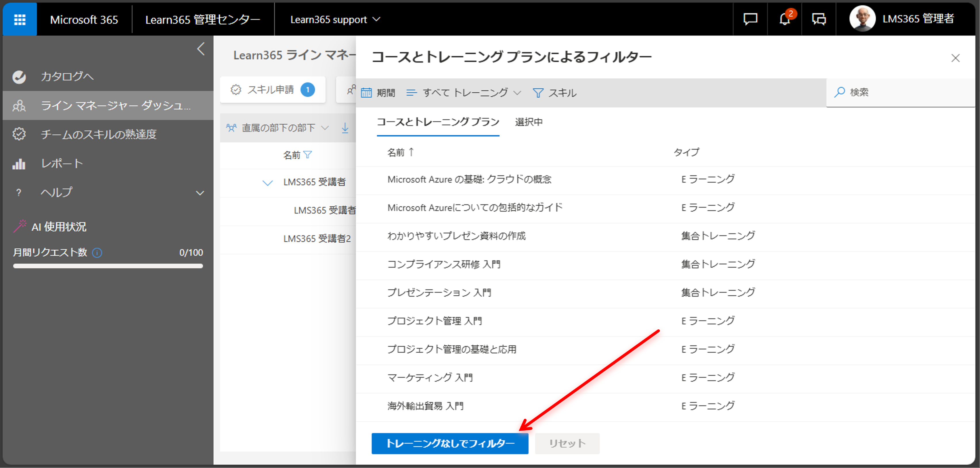Click the リセット button

click(567, 443)
